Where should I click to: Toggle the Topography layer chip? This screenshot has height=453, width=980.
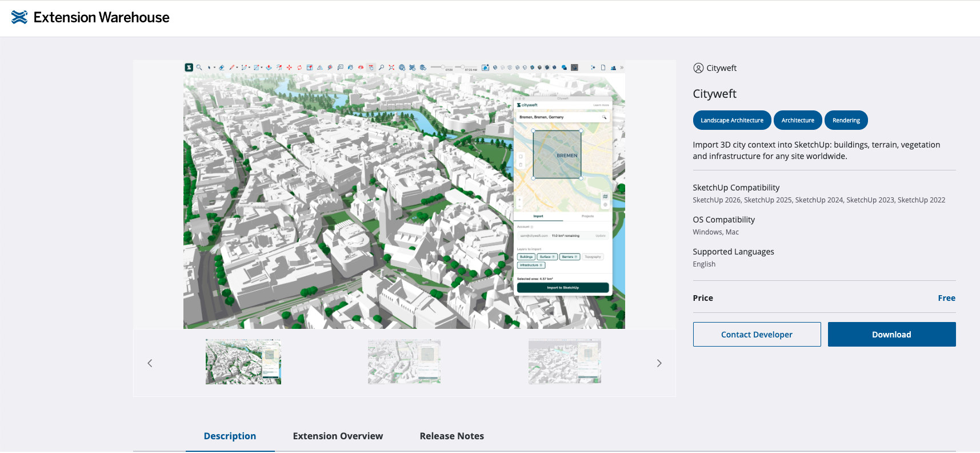coord(593,257)
